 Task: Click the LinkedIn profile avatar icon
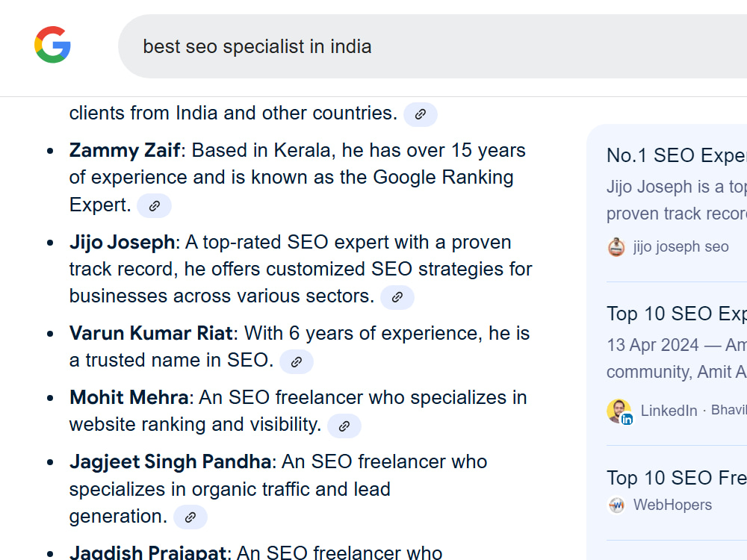(620, 411)
